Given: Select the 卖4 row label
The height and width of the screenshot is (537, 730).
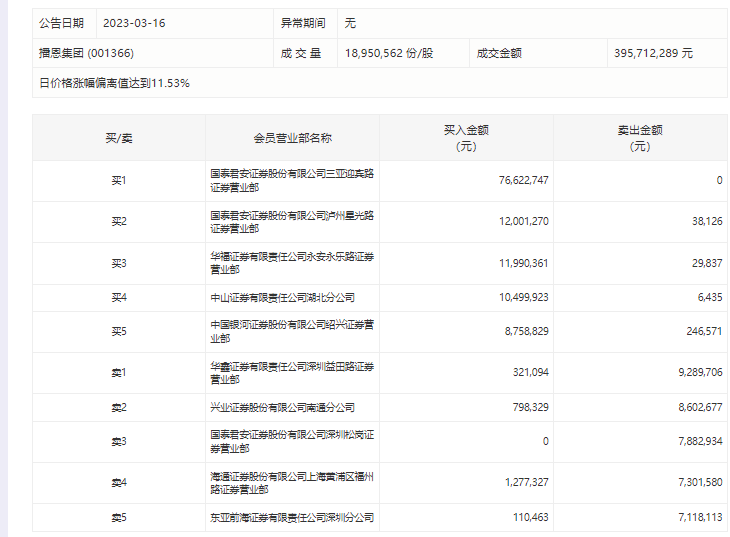Looking at the screenshot, I should (119, 483).
